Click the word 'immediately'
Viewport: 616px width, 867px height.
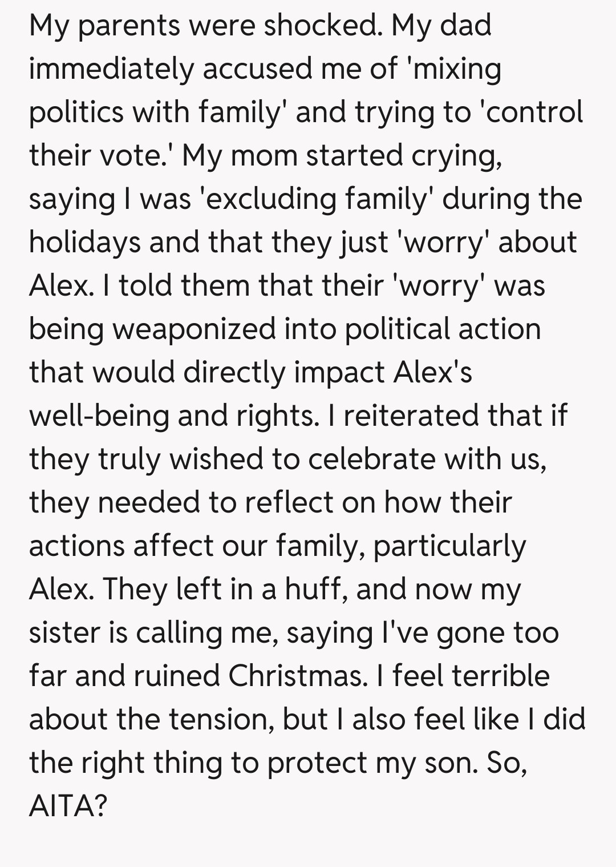click(x=111, y=70)
